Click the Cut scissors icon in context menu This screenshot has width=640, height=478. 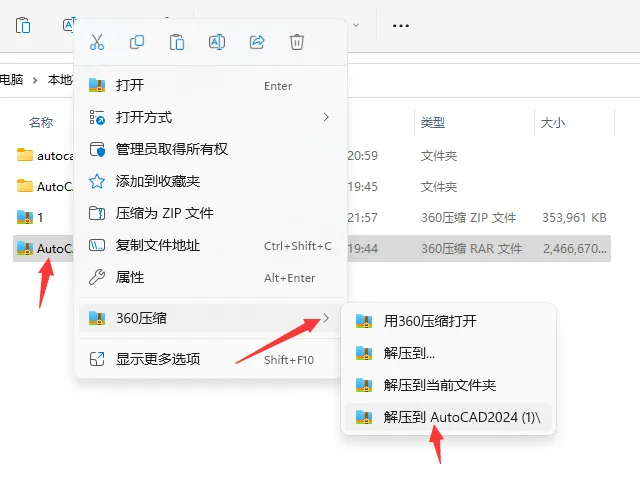pos(97,42)
